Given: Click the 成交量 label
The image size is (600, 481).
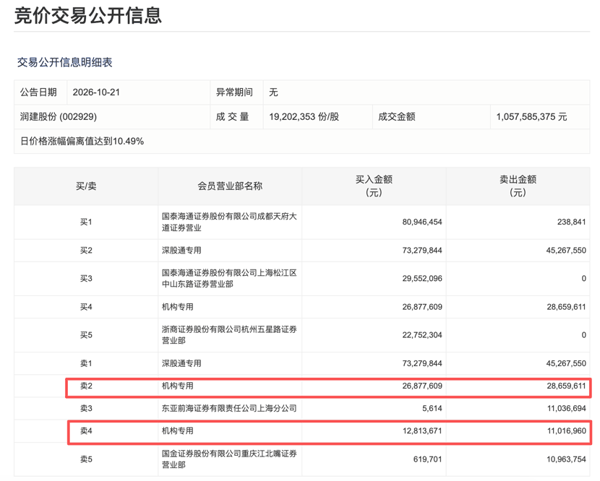Looking at the screenshot, I should click(232, 117).
